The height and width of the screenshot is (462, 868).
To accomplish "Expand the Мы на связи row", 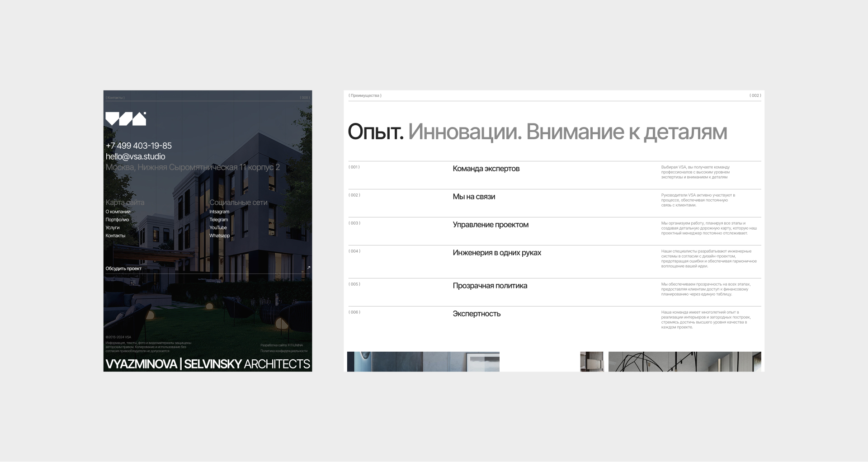I will pyautogui.click(x=475, y=197).
